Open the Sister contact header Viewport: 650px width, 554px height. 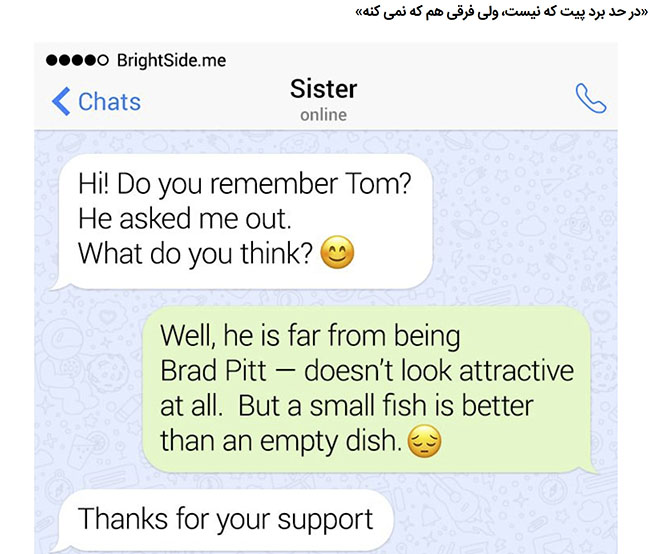pos(323,89)
